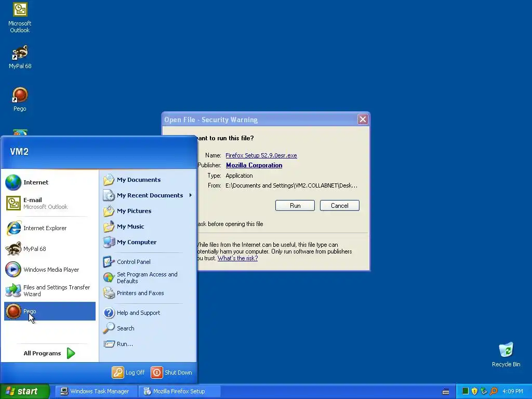Click the Start button

click(x=25, y=391)
